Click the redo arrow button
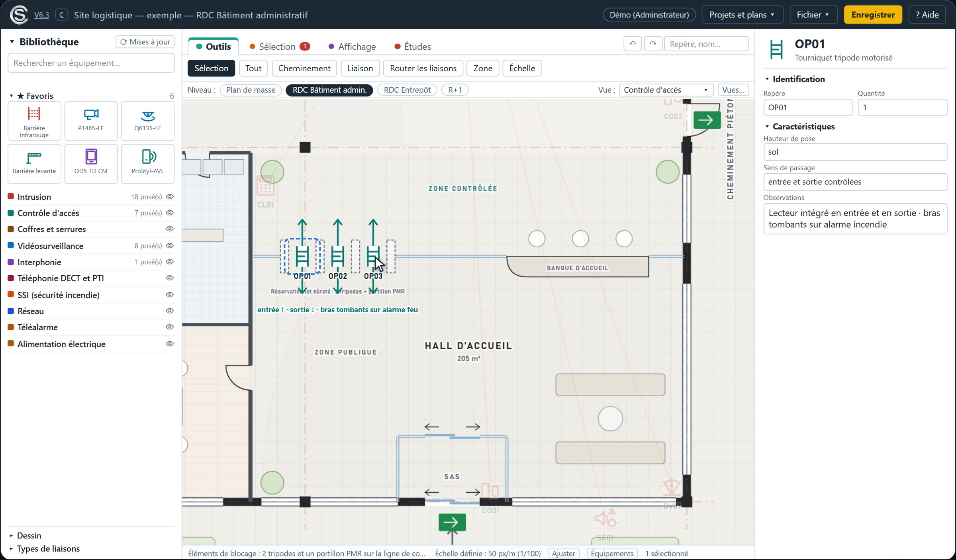The height and width of the screenshot is (560, 956). (653, 44)
